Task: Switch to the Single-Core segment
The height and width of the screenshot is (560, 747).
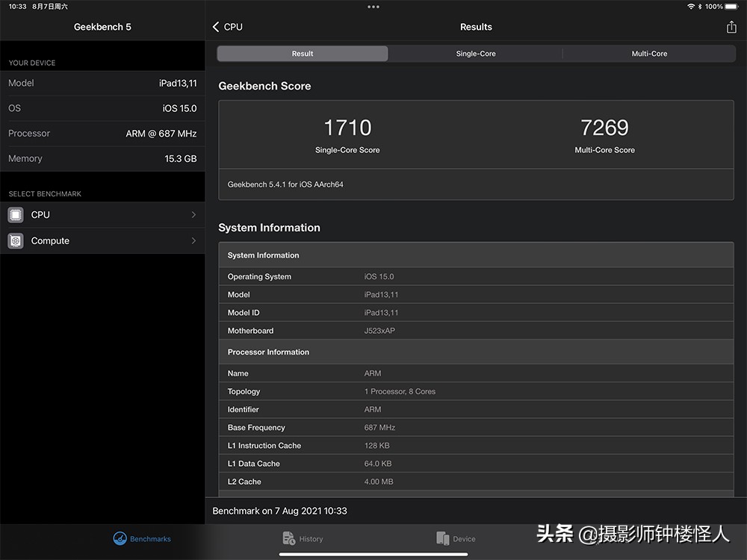Action: (x=476, y=54)
